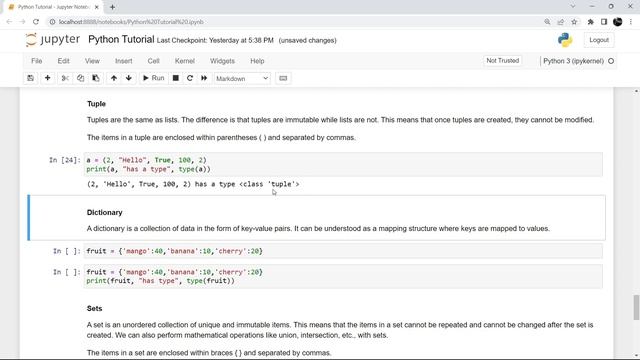The width and height of the screenshot is (640, 360).
Task: Go back in the browser
Action: pyautogui.click(x=9, y=22)
